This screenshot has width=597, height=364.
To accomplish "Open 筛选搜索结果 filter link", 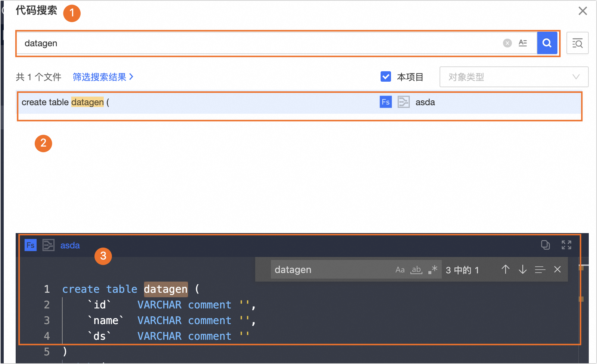I will tap(103, 77).
